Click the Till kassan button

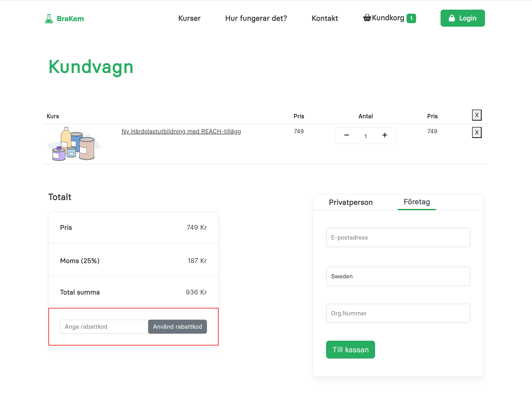click(350, 349)
